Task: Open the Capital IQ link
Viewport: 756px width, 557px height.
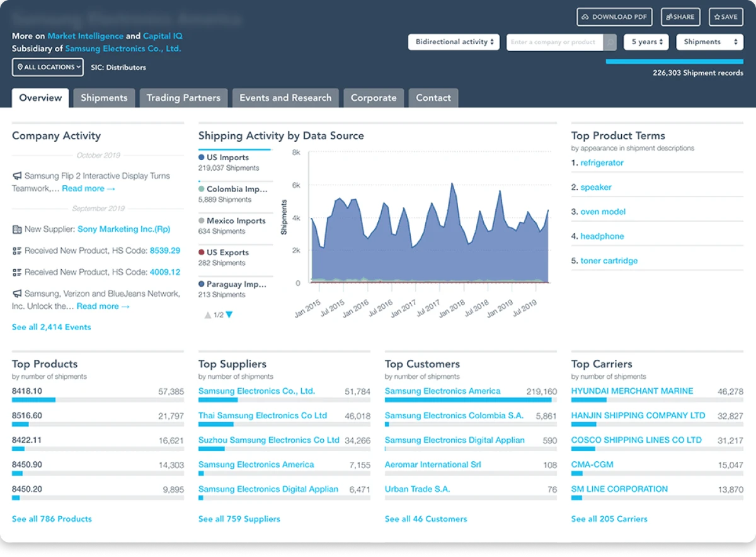Action: [163, 36]
